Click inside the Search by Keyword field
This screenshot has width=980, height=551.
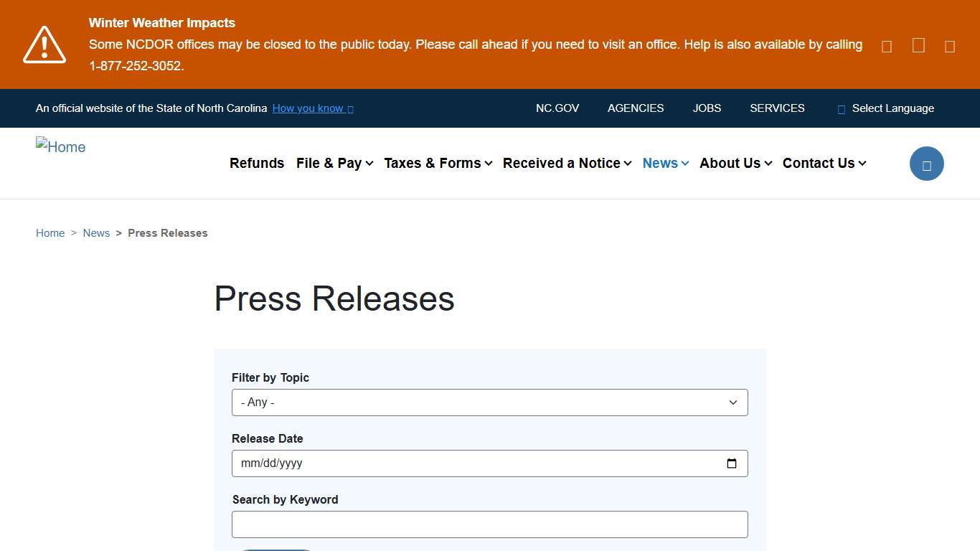(x=489, y=524)
